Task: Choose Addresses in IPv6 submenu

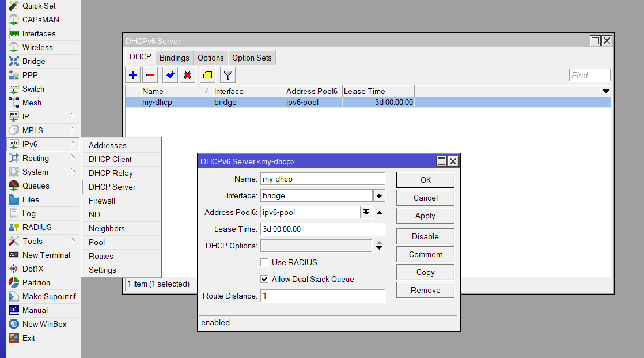Action: click(x=121, y=145)
